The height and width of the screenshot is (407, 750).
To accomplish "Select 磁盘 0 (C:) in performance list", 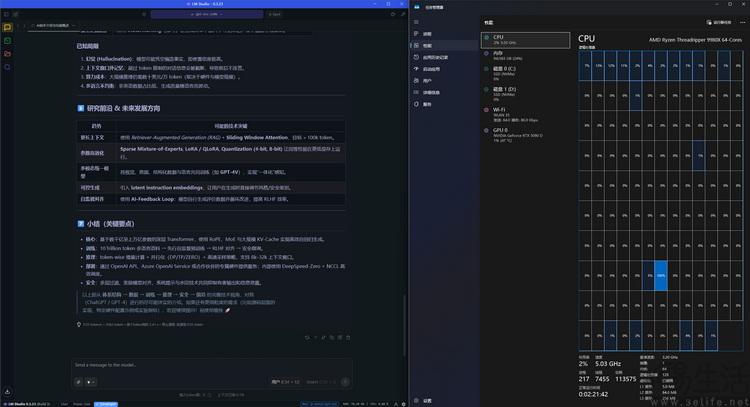I will coord(525,74).
